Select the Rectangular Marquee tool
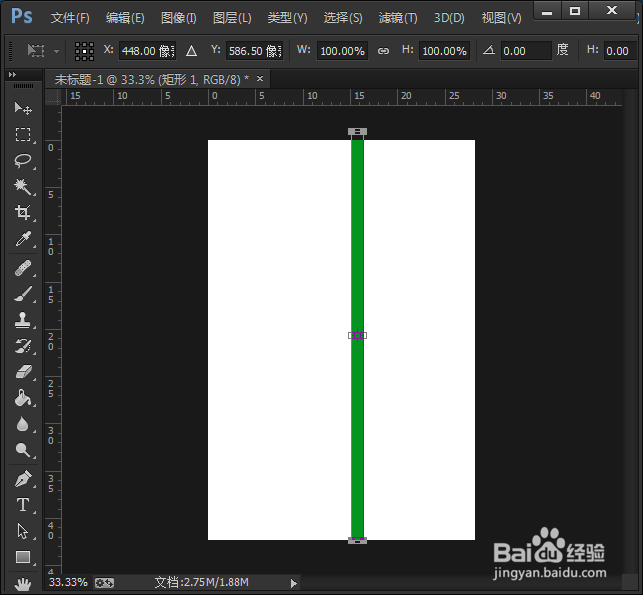Viewport: 643px width, 595px height. pos(23,135)
